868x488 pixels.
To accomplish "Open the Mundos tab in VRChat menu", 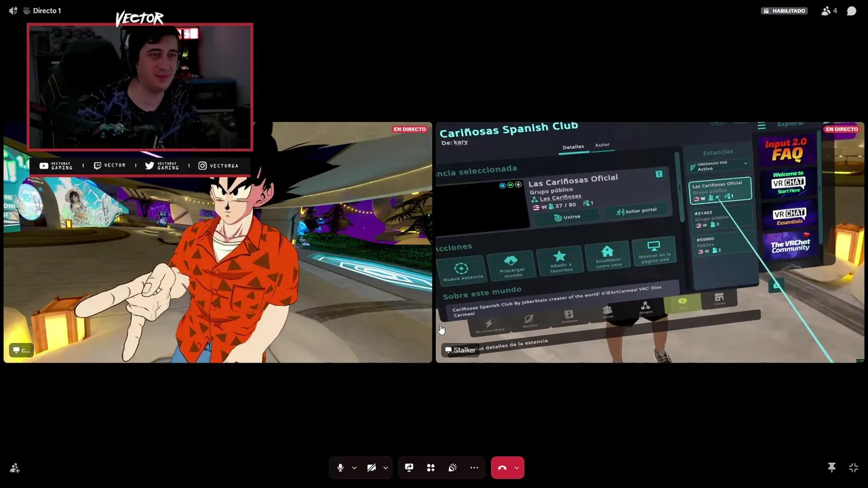I will click(x=529, y=320).
